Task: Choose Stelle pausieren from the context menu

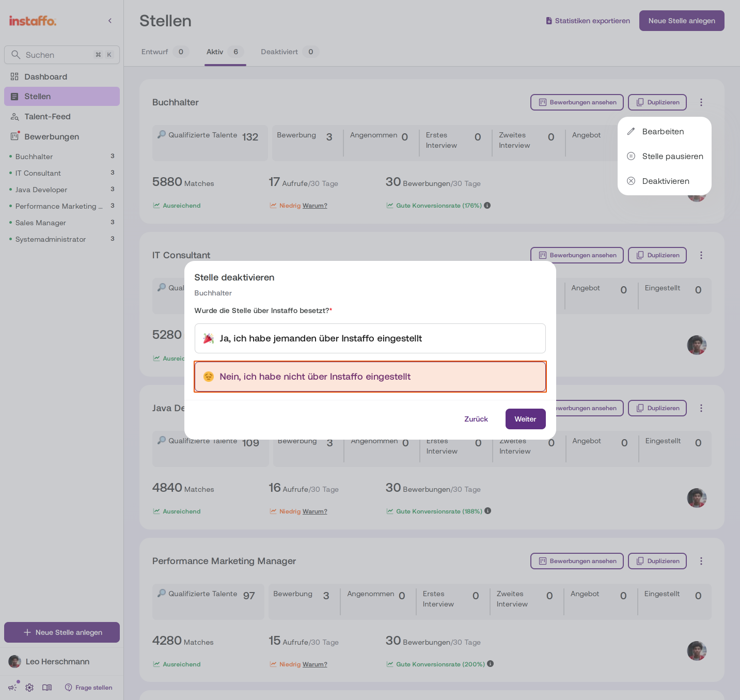Action: click(x=664, y=157)
